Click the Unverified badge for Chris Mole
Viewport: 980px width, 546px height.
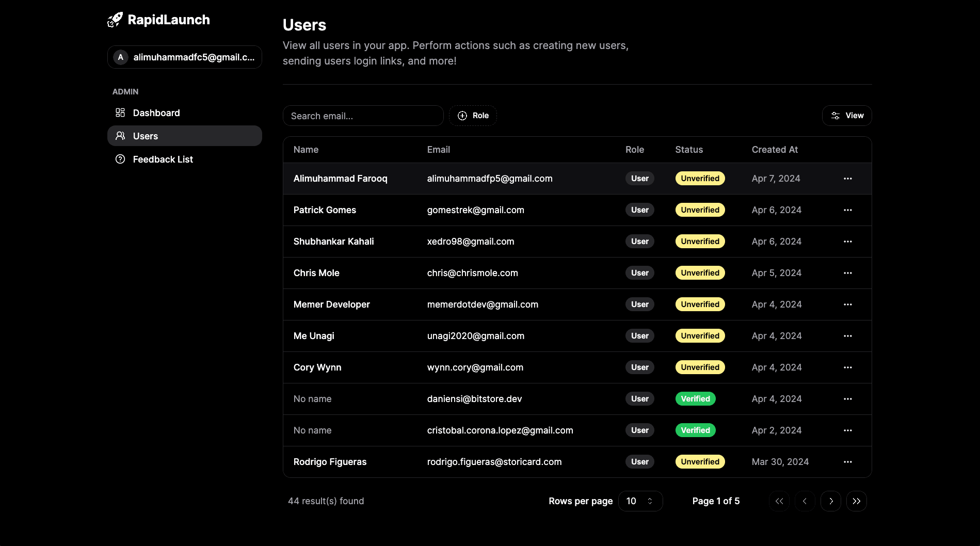[x=700, y=272]
